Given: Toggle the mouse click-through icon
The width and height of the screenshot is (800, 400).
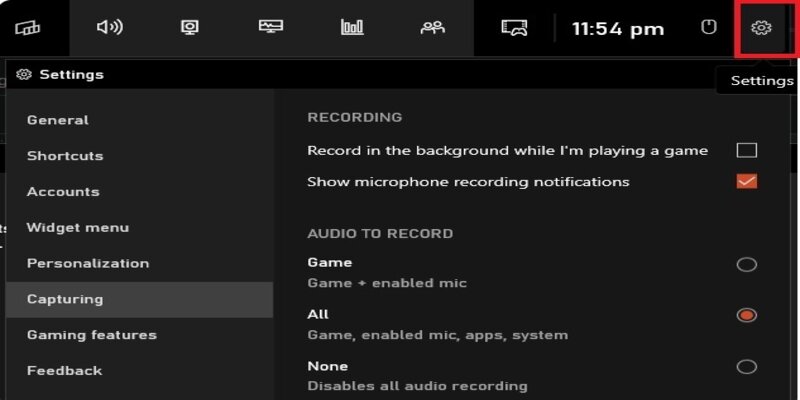Looking at the screenshot, I should 708,27.
